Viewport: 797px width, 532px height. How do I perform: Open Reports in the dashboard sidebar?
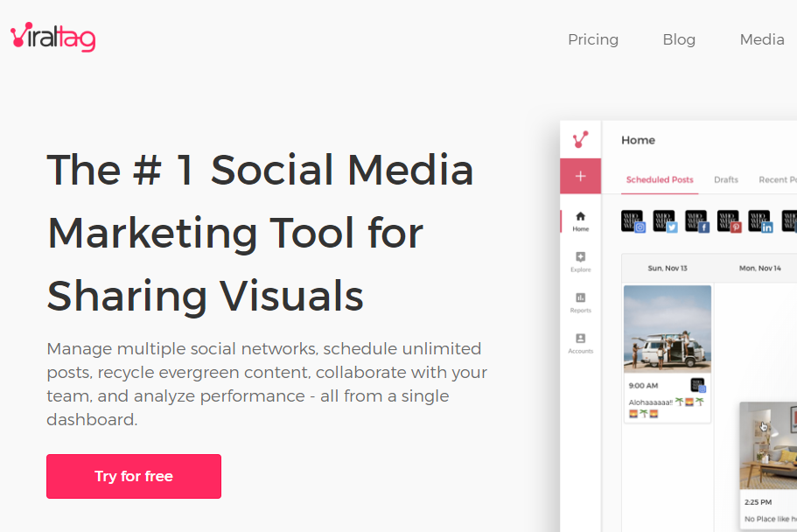[x=580, y=303]
